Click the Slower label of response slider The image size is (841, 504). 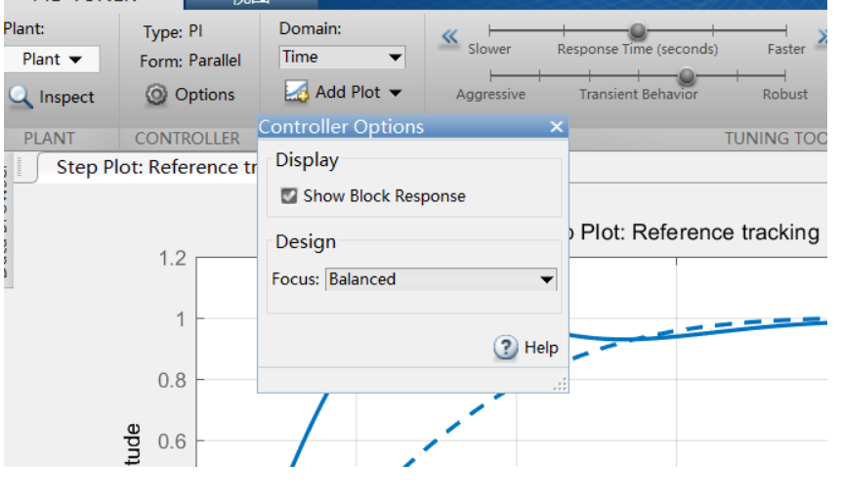click(x=489, y=50)
